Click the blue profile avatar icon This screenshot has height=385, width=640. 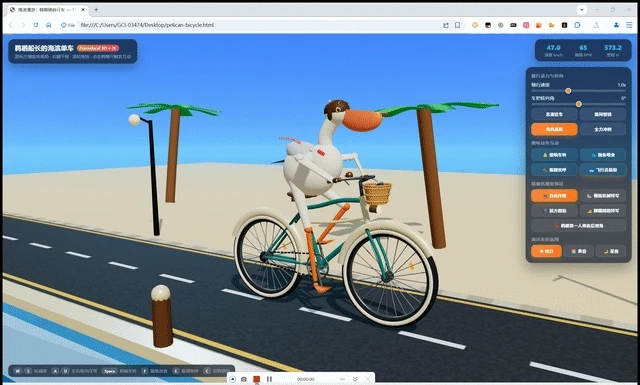[616, 25]
